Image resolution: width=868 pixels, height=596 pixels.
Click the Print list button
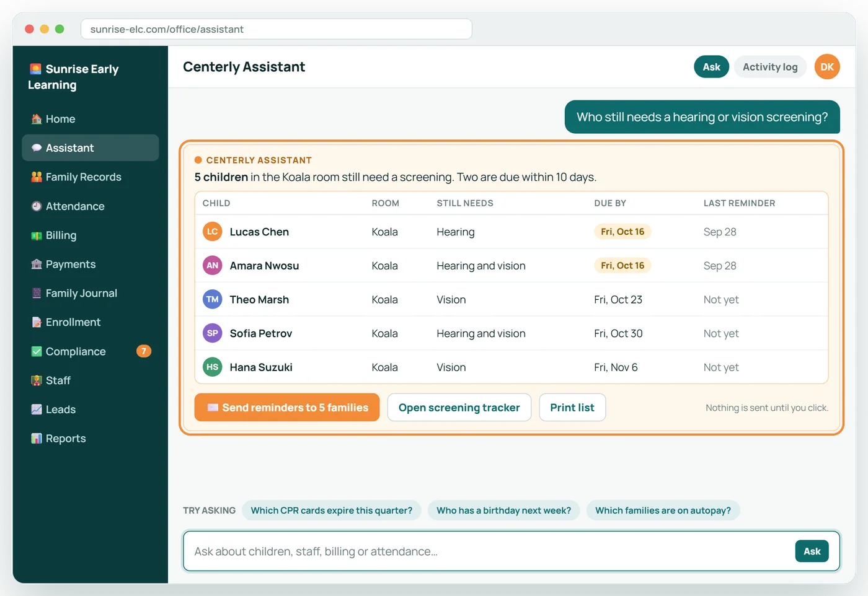(572, 408)
